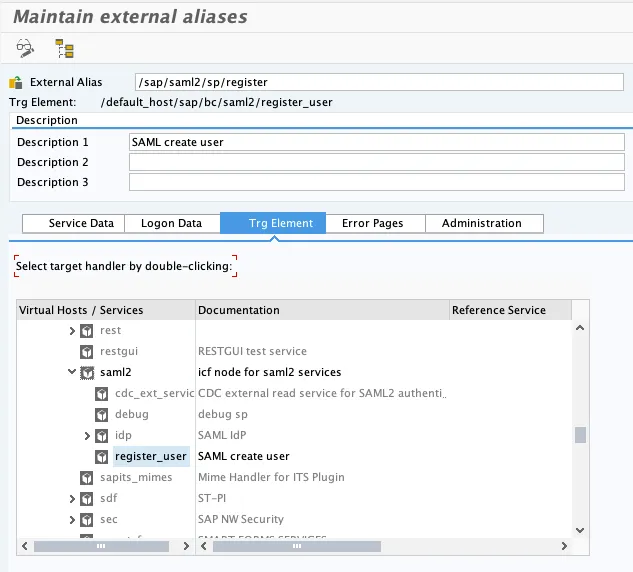Click the hierarchy tree toolbar icon
The width and height of the screenshot is (633, 572).
coord(65,47)
